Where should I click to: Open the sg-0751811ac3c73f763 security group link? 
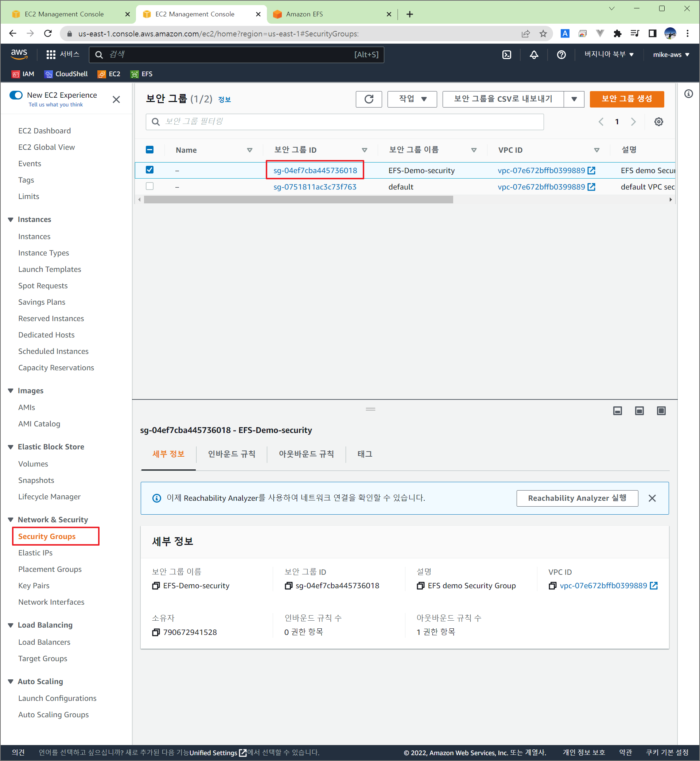[314, 187]
